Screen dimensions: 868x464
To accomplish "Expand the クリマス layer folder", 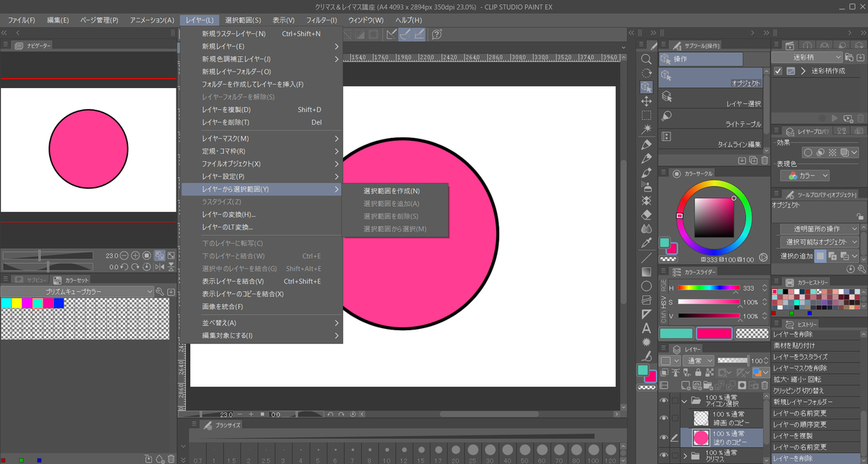I will 684,455.
